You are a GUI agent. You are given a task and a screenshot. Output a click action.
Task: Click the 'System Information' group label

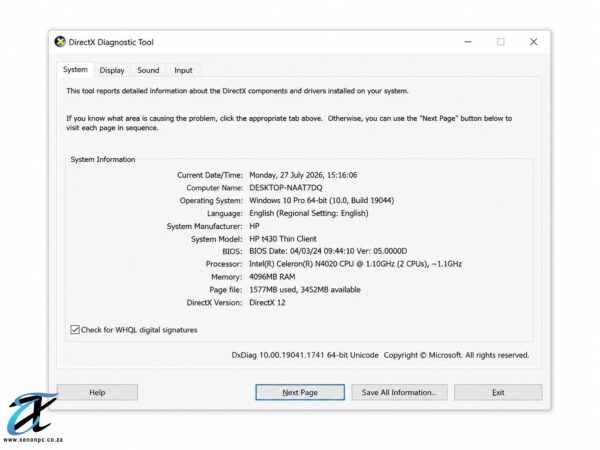103,160
